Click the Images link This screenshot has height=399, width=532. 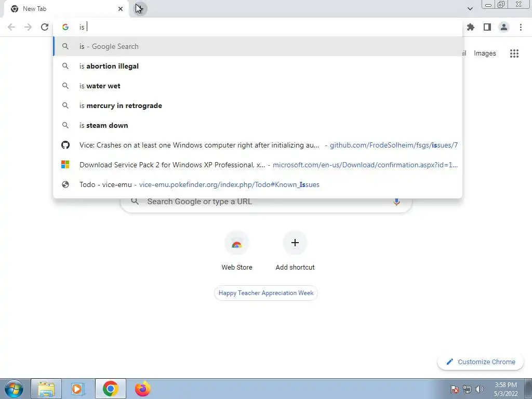tap(485, 54)
